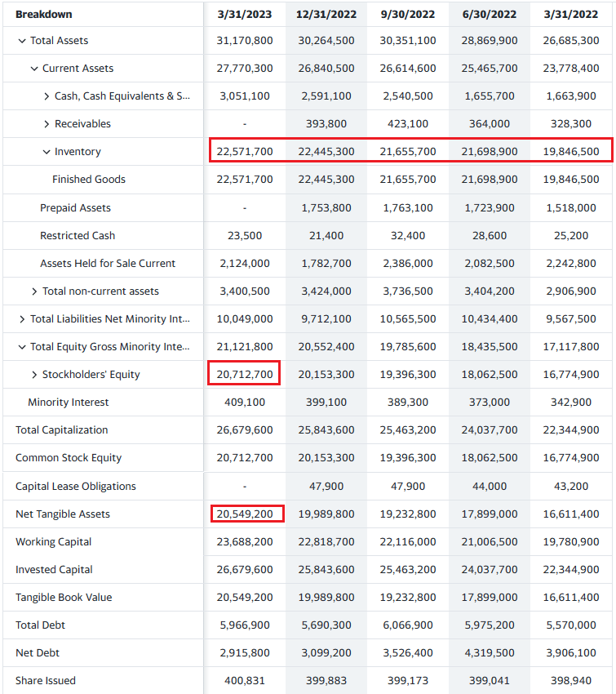Collapse the Current Assets section chevron
The width and height of the screenshot is (616, 694).
point(34,69)
